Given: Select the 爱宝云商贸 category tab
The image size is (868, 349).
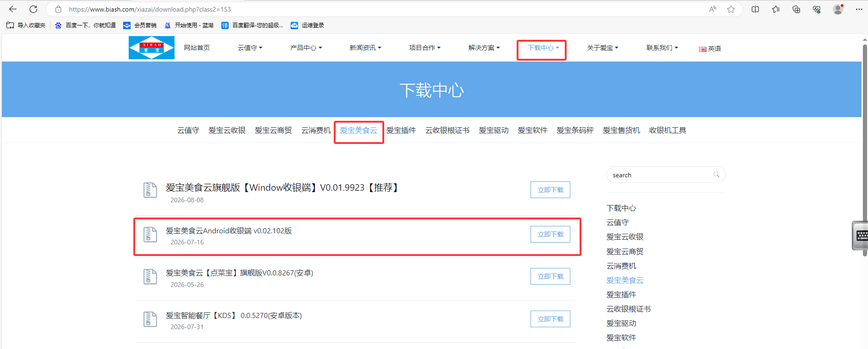Looking at the screenshot, I should [273, 131].
